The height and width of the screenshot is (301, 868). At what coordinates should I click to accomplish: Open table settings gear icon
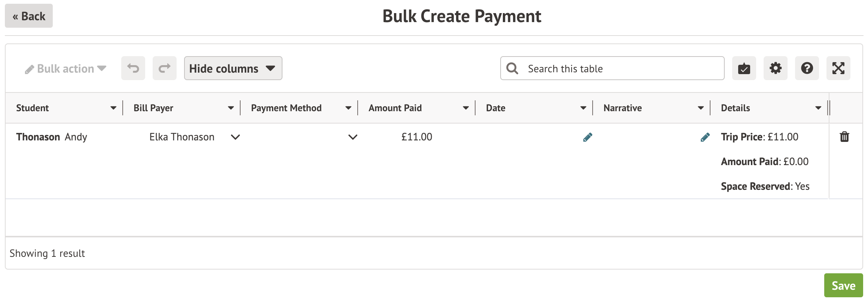click(775, 68)
